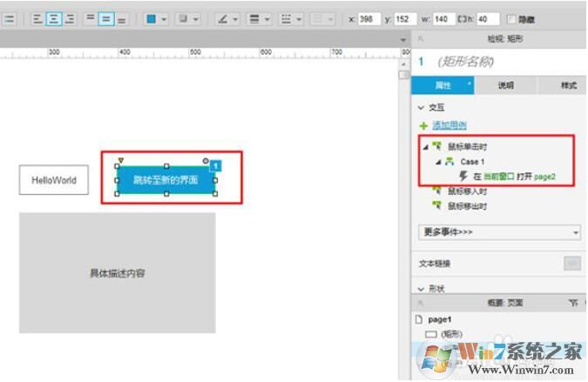The width and height of the screenshot is (588, 382).
Task: Click the width field showing 140
Action: (443, 19)
